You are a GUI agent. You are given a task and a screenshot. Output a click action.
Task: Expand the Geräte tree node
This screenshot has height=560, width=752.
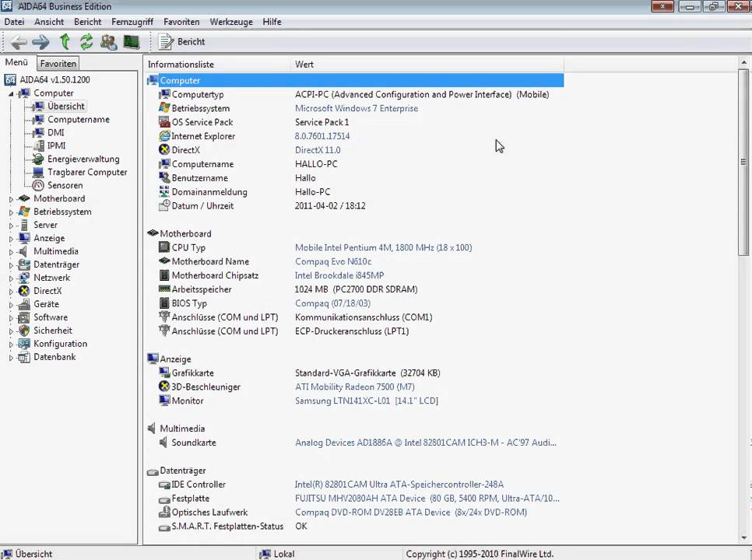[11, 305]
